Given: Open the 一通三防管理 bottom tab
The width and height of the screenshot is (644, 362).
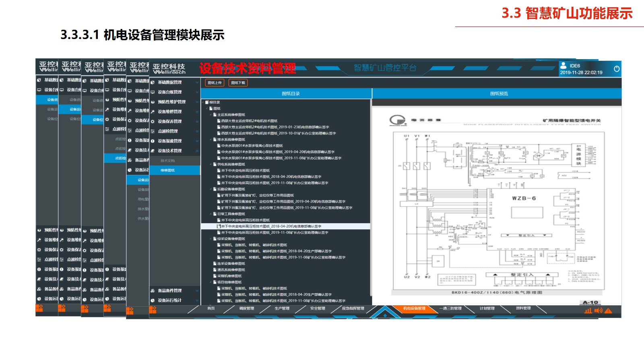Looking at the screenshot, I should tap(452, 309).
